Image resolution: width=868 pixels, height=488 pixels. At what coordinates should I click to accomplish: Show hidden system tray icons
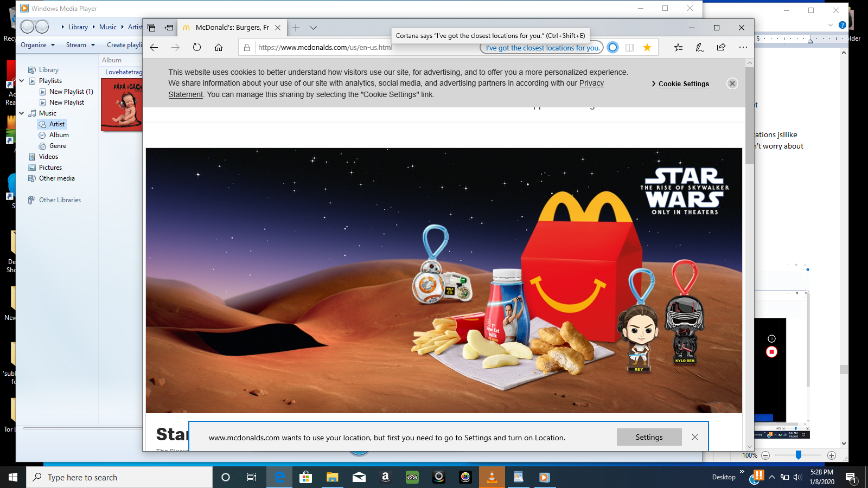[772, 477]
